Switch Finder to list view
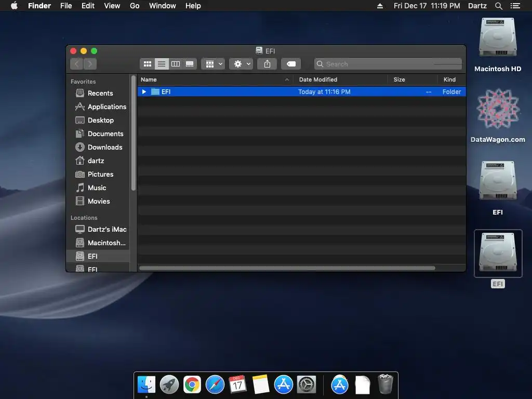This screenshot has width=532, height=399. [x=162, y=64]
